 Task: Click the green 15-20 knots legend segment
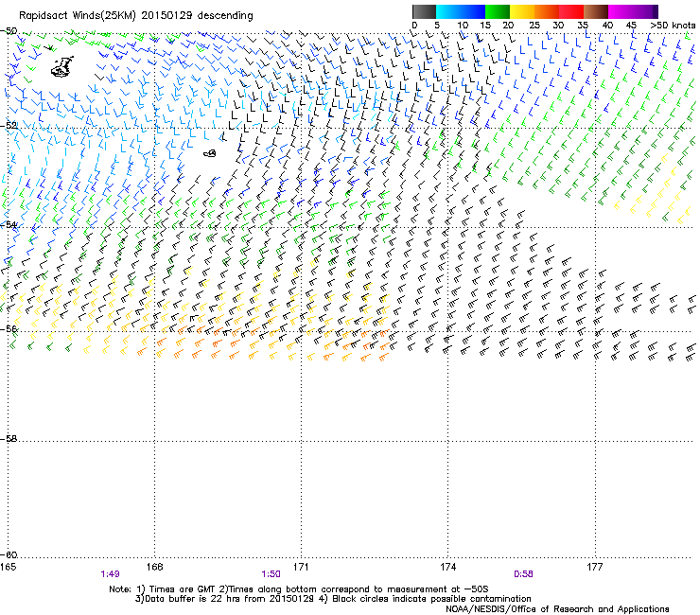pos(497,11)
